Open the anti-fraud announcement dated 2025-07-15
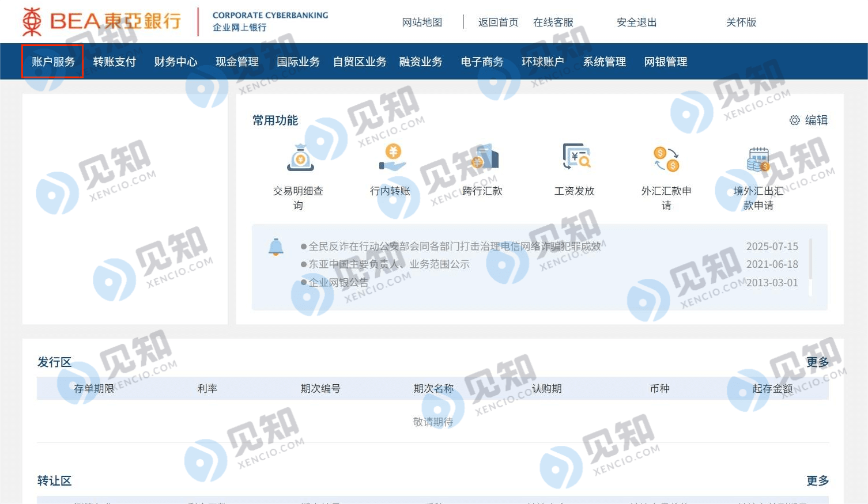Screen dimensions: 868x504 [455, 247]
